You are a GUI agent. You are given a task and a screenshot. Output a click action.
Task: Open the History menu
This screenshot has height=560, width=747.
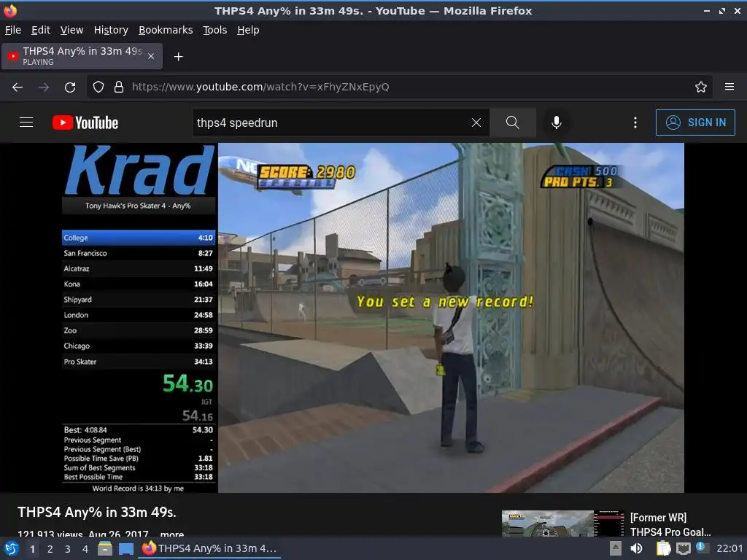pyautogui.click(x=111, y=30)
